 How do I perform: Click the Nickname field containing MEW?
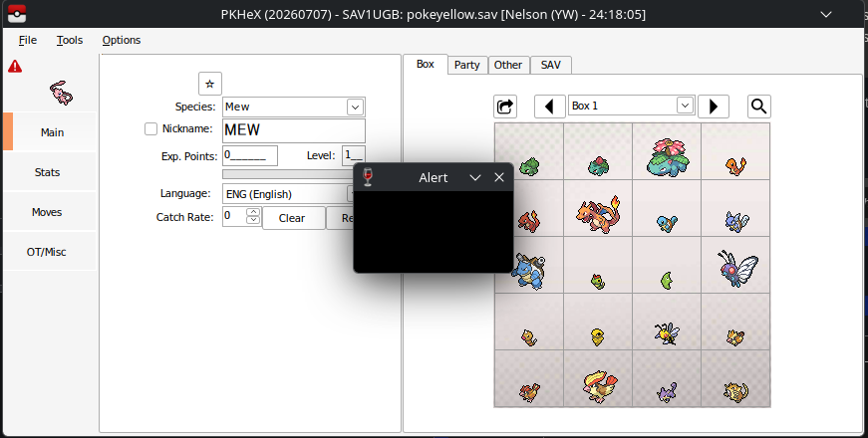click(293, 130)
